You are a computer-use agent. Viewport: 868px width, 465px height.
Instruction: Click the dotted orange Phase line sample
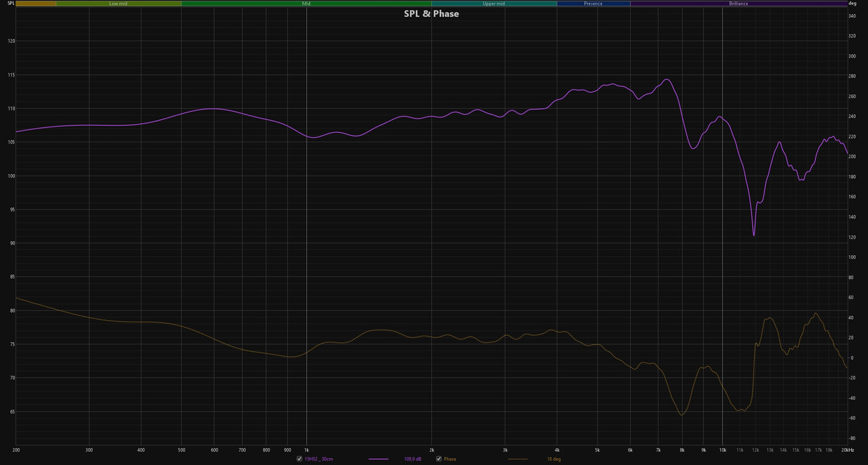point(518,459)
